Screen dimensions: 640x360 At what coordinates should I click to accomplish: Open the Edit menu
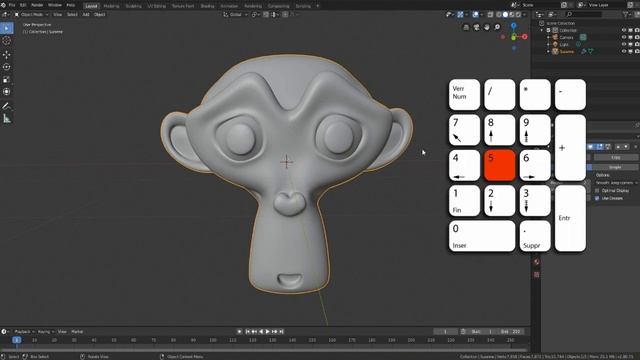(23, 5)
